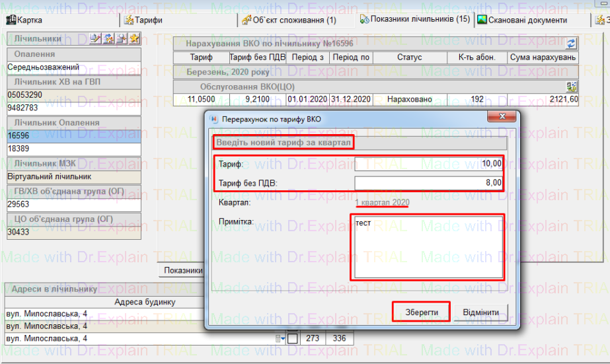The height and width of the screenshot is (364, 610).
Task: Click the recalculation icon in Обслуговування ВКО(ЦО) row
Action: 572,87
